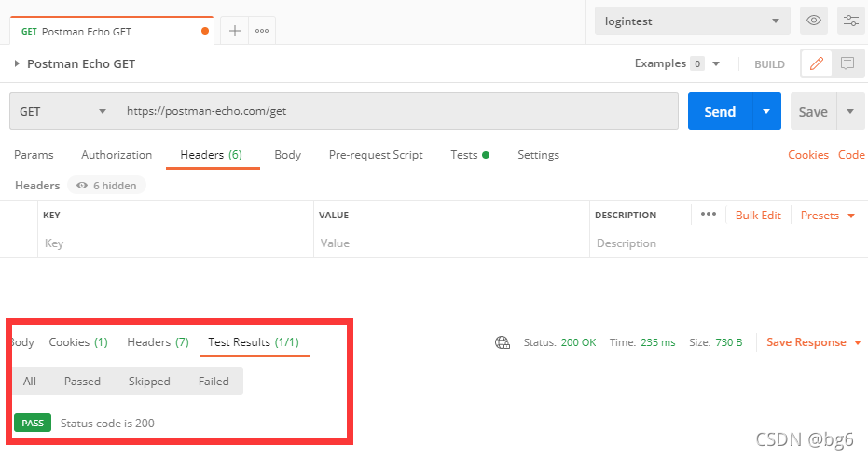Switch to the request Body tab
The height and width of the screenshot is (459, 868).
(x=288, y=155)
